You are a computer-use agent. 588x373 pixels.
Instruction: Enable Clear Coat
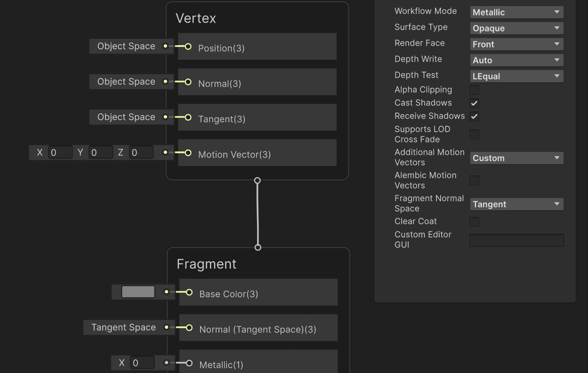tap(474, 222)
